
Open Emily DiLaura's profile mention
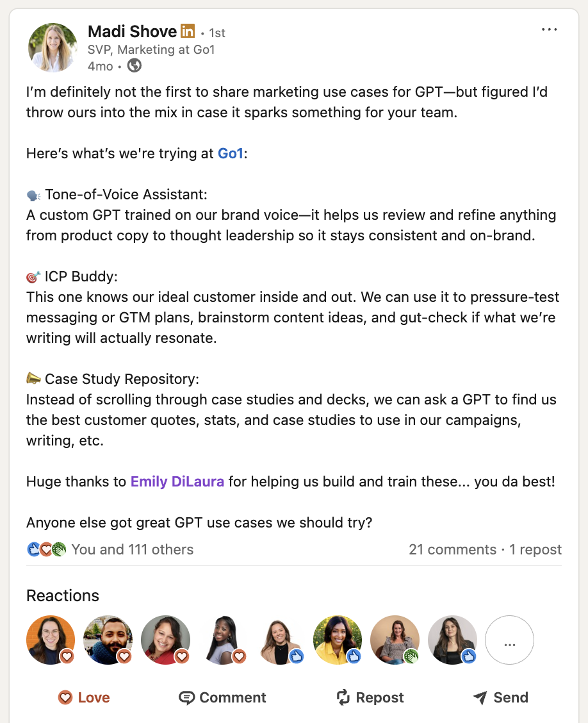point(177,481)
